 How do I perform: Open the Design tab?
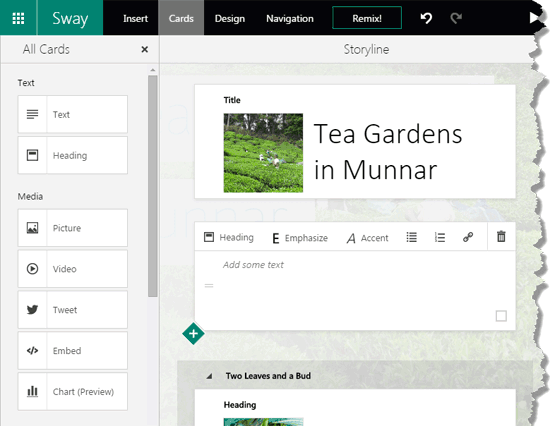click(x=230, y=18)
